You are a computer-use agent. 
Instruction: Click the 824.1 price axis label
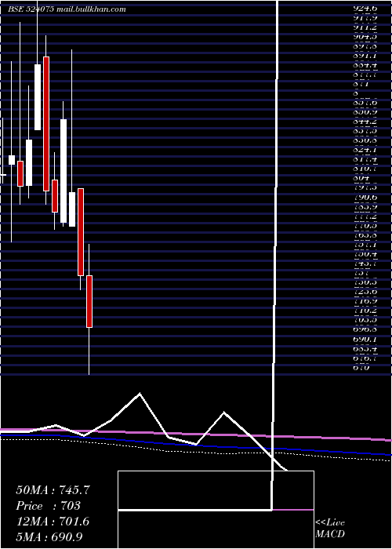[365, 150]
